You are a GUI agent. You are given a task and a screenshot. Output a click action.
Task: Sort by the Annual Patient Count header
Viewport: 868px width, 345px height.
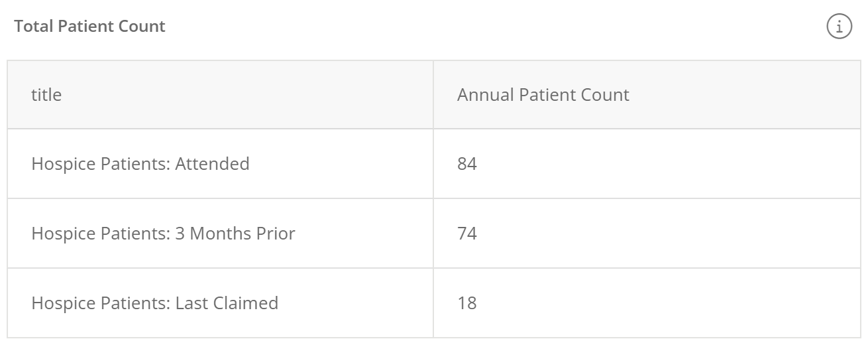pyautogui.click(x=543, y=94)
